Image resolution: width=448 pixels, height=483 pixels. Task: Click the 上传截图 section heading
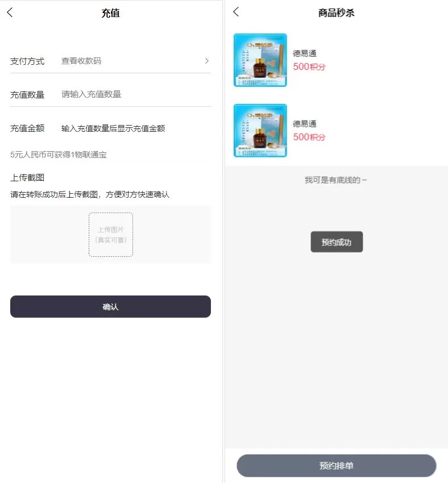[27, 178]
